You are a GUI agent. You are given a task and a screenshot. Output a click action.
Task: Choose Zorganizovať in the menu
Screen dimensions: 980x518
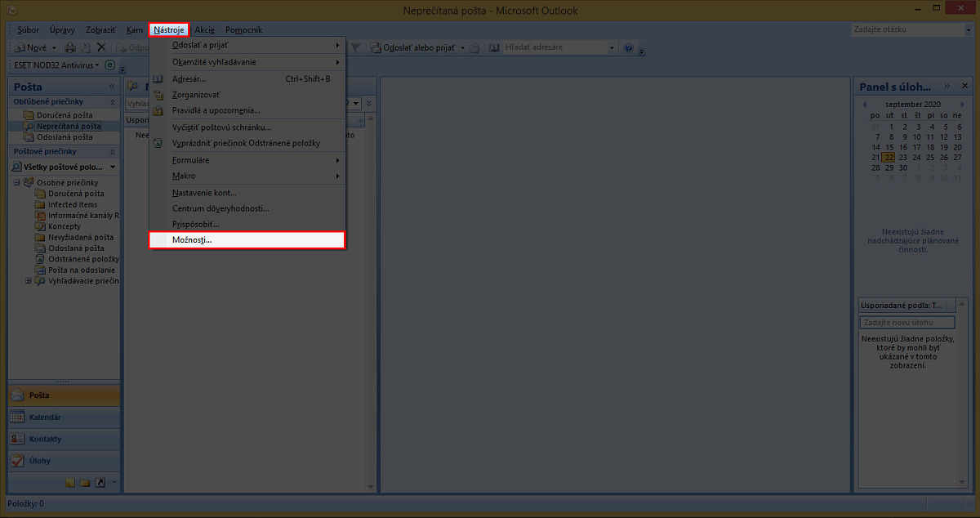(247, 95)
